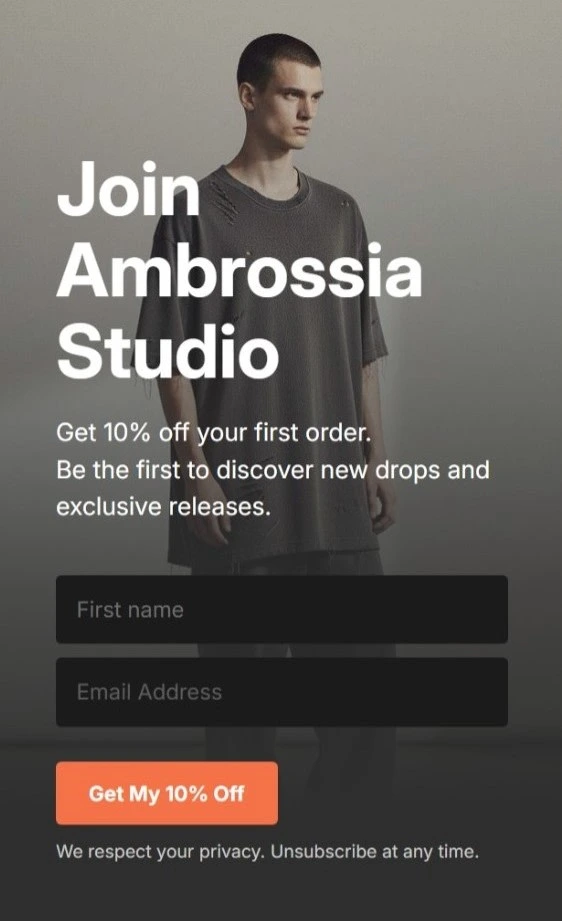Screen dimensions: 562x921
Task: Click 'Get 10% off your first order.' text
Action: pos(214,433)
